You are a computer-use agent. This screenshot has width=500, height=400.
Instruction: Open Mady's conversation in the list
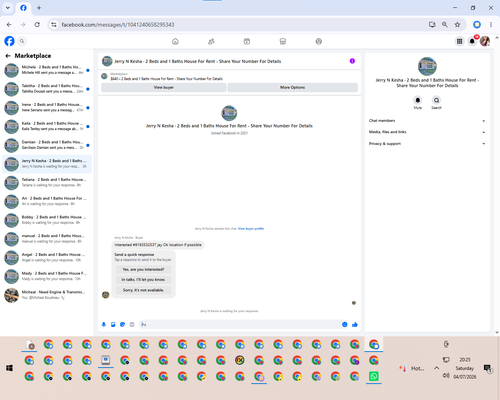click(x=47, y=276)
